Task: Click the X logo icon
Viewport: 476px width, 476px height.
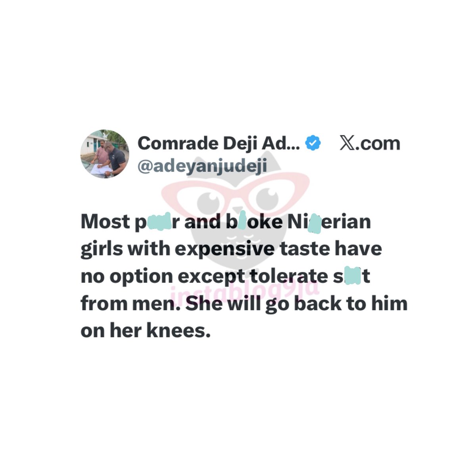Action: point(347,144)
